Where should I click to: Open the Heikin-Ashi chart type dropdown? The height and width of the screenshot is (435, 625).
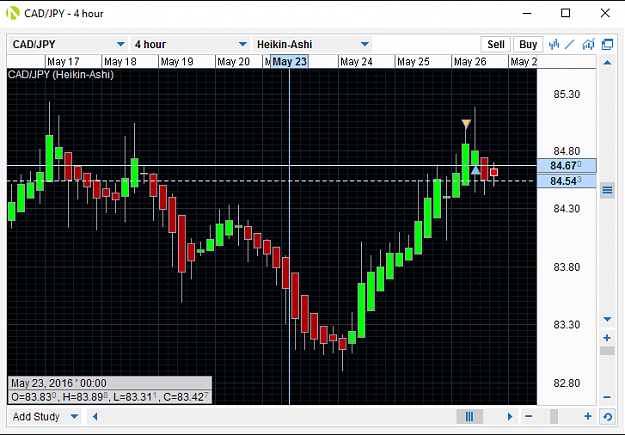(x=312, y=44)
